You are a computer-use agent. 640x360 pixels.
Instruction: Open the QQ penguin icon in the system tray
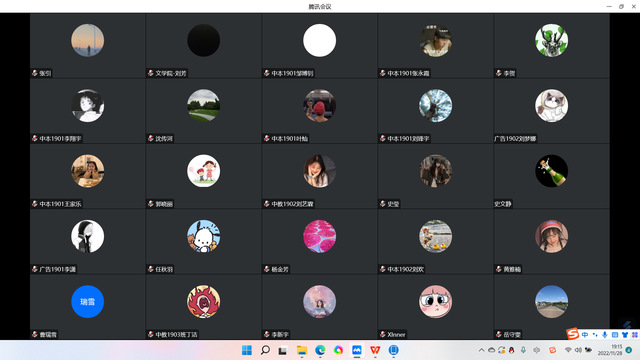pos(511,350)
